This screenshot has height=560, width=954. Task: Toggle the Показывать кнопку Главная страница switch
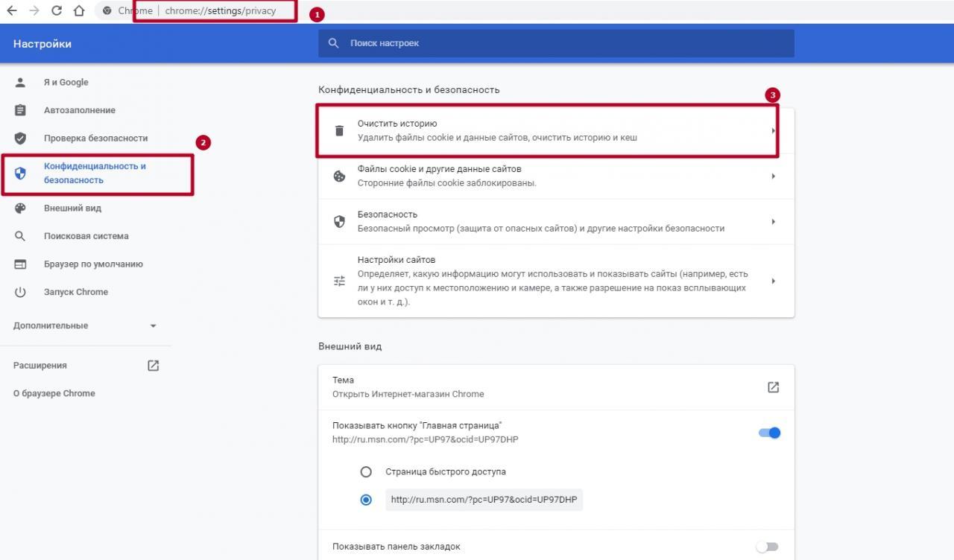[769, 433]
